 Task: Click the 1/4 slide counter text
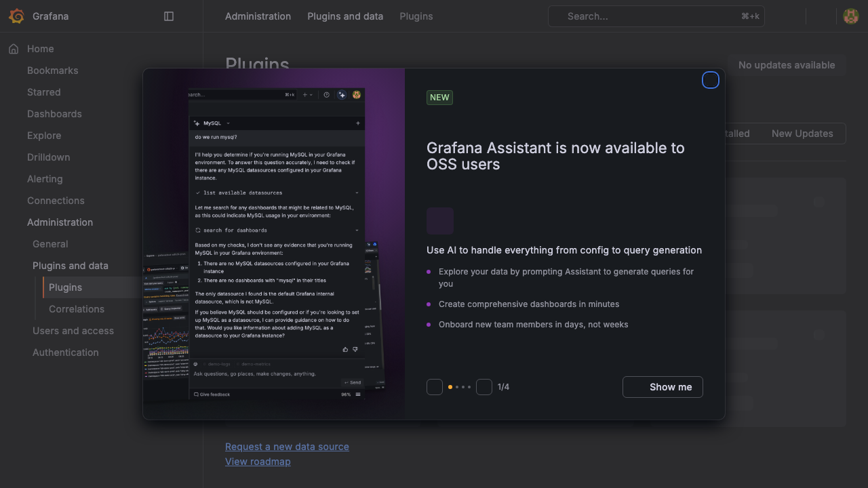coord(503,387)
